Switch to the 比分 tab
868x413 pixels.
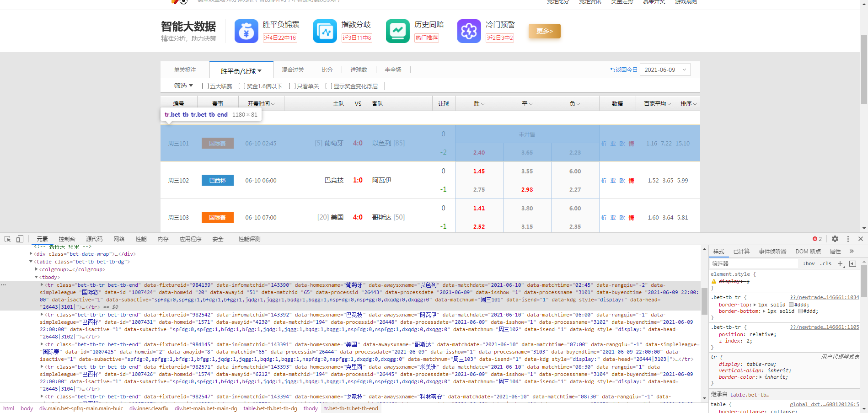[x=327, y=70]
